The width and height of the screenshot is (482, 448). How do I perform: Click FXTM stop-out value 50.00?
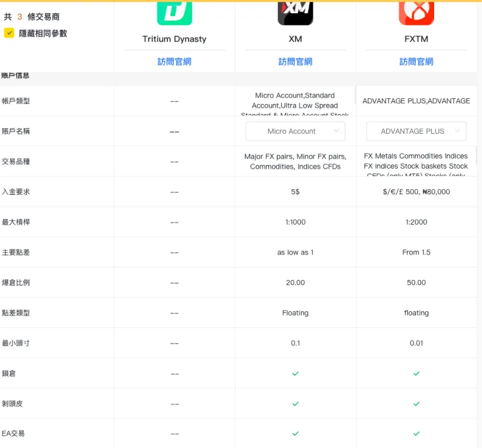point(416,282)
